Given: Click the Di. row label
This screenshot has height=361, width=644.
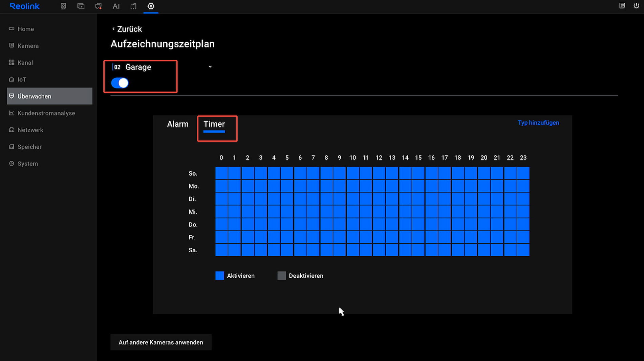Looking at the screenshot, I should (x=192, y=199).
